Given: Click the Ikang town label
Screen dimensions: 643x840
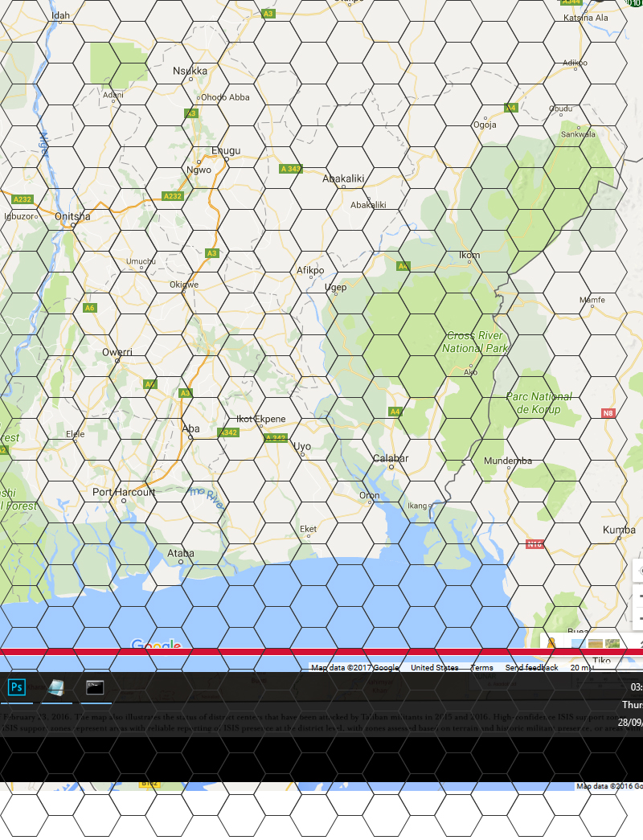Looking at the screenshot, I should (417, 506).
